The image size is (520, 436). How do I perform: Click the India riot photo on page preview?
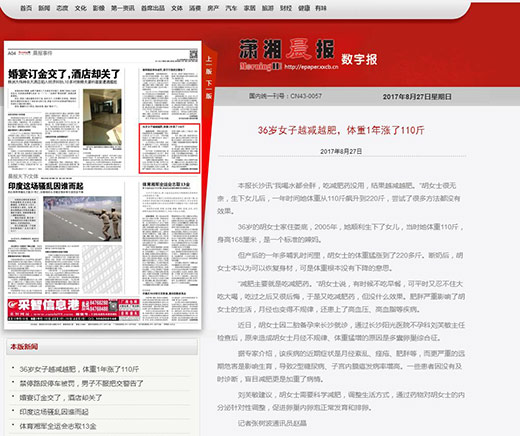point(82,219)
